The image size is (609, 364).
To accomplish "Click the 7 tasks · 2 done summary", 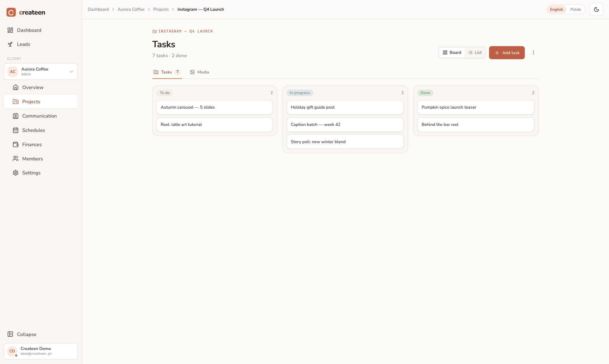I will (x=170, y=56).
